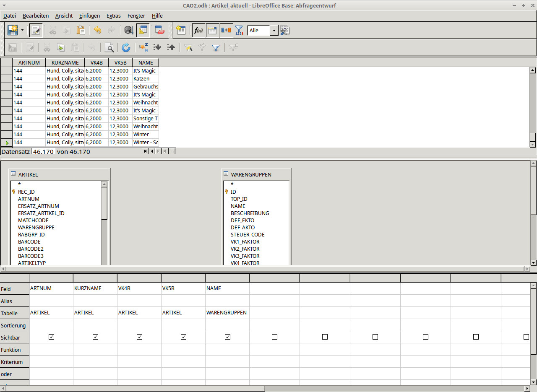Viewport: 537px width, 392px height.
Task: Toggle the Functions f(x) icon
Action: click(198, 30)
